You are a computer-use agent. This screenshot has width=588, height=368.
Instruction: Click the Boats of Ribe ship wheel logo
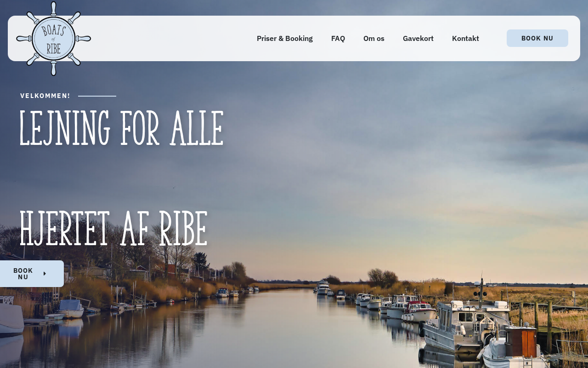(54, 39)
